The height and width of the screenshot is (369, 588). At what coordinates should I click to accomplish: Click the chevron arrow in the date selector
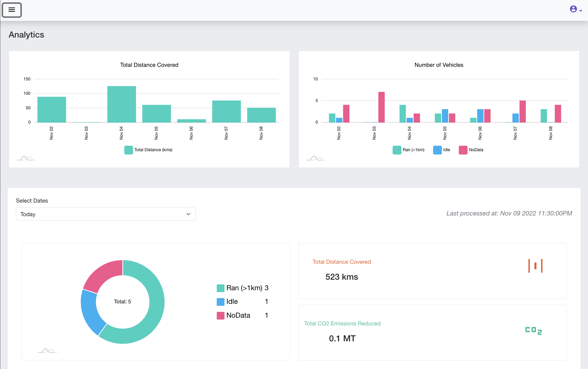click(188, 214)
